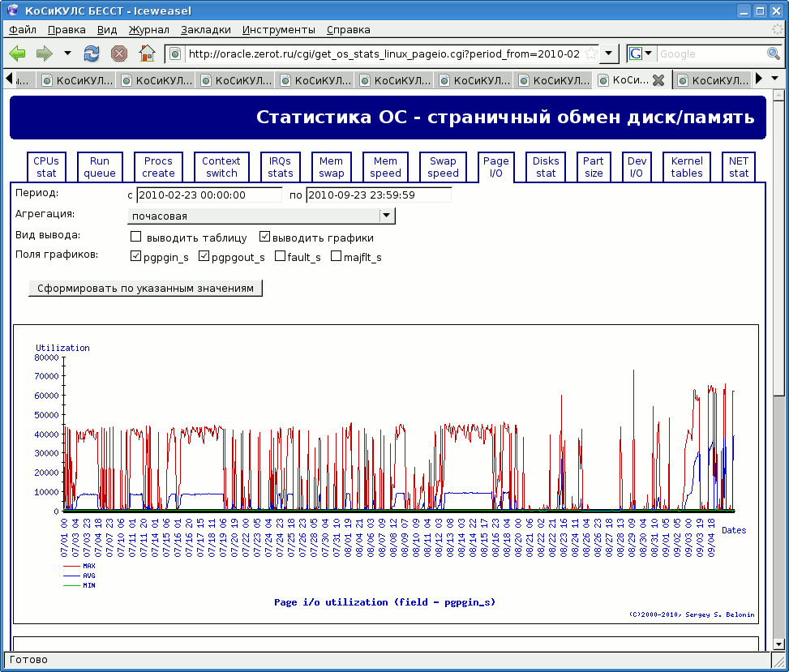789x672 pixels.
Task: Click the period start date field
Action: click(209, 195)
